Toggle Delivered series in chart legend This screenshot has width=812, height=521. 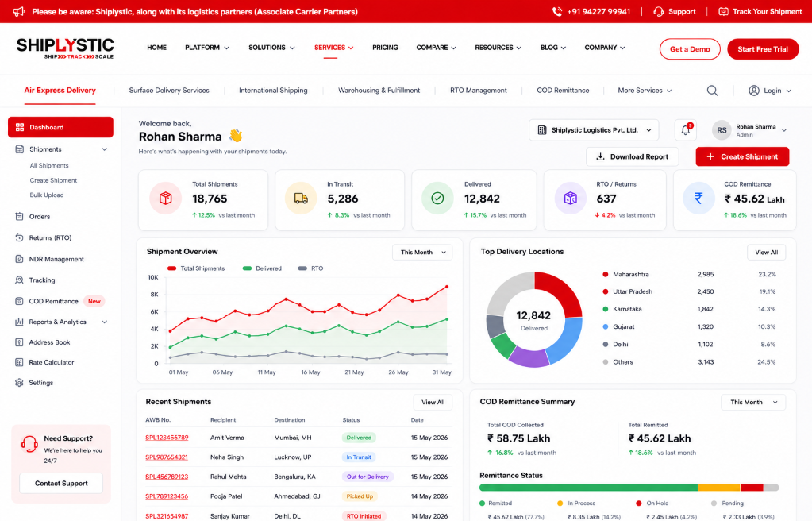tap(262, 268)
